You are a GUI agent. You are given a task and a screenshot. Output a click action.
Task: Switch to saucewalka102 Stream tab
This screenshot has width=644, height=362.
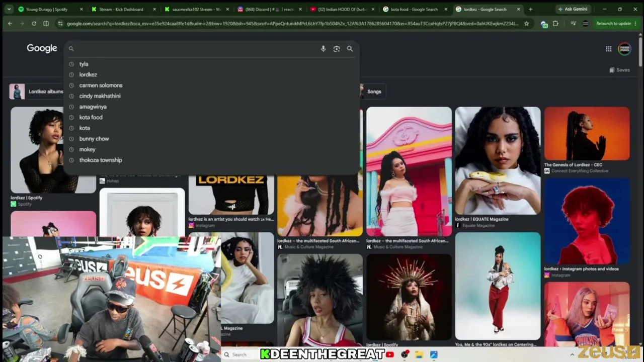[x=196, y=9]
